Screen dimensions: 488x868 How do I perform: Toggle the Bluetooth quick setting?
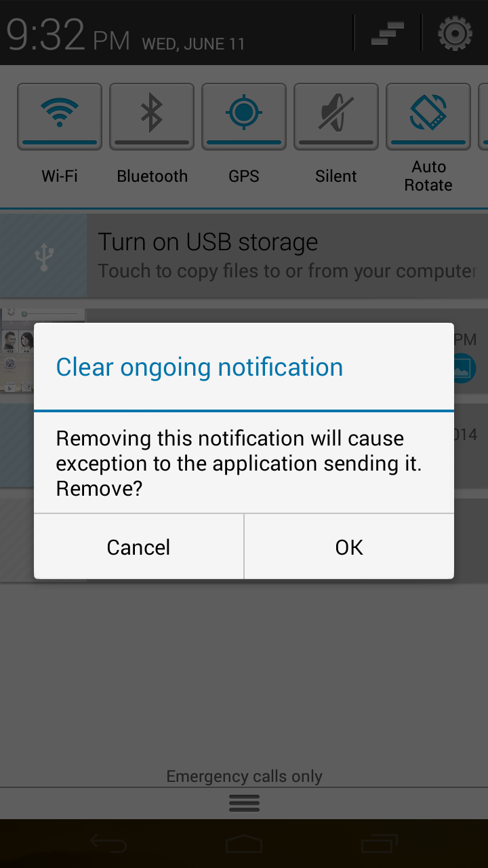pos(152,116)
